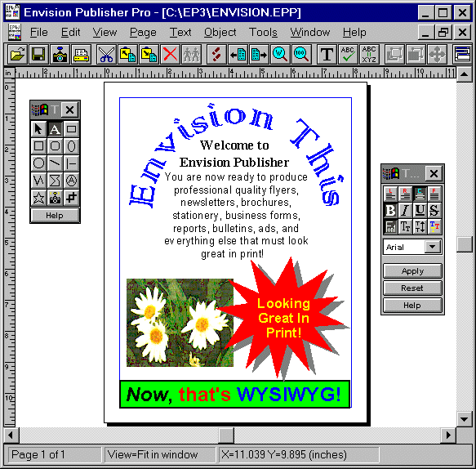Screen dimensions: 476x469
Task: Select the star shape tool in the toolbox
Action: [38, 198]
